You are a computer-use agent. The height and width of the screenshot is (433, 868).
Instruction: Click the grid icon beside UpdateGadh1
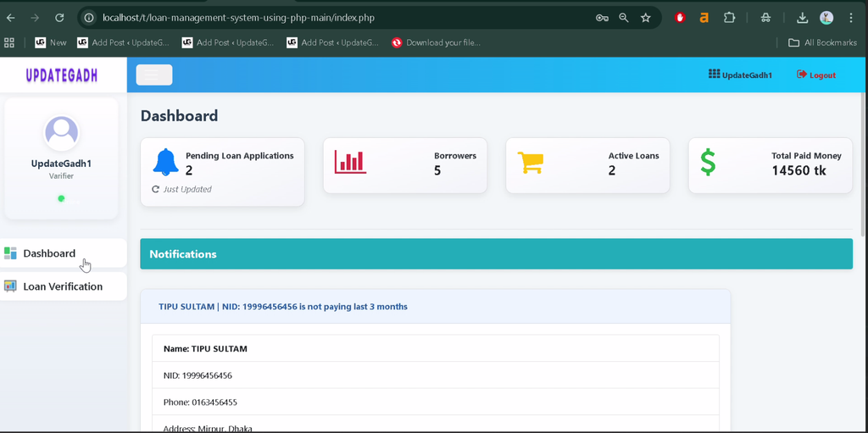tap(714, 74)
